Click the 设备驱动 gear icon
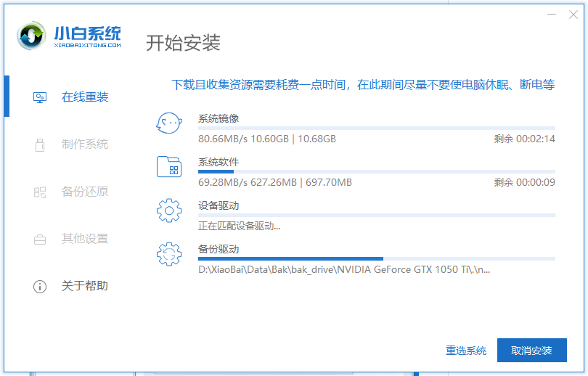The image size is (588, 376). point(169,211)
